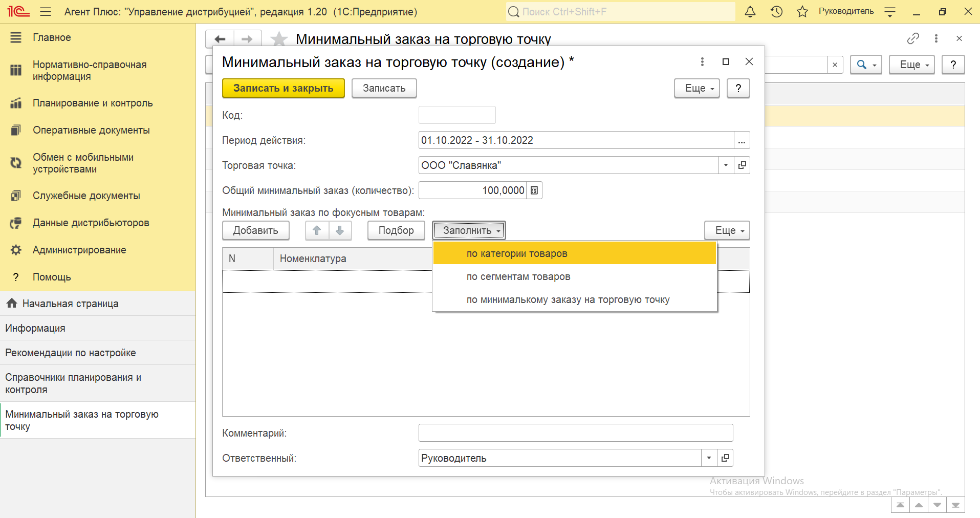Viewport: 980px width, 518px height.
Task: Choose 'по сегментам товаров' option
Action: point(518,276)
